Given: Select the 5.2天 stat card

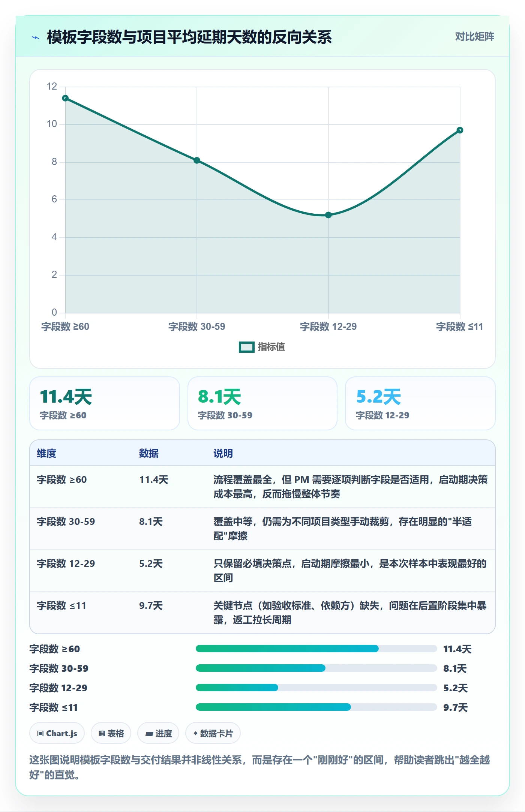Looking at the screenshot, I should coord(420,403).
